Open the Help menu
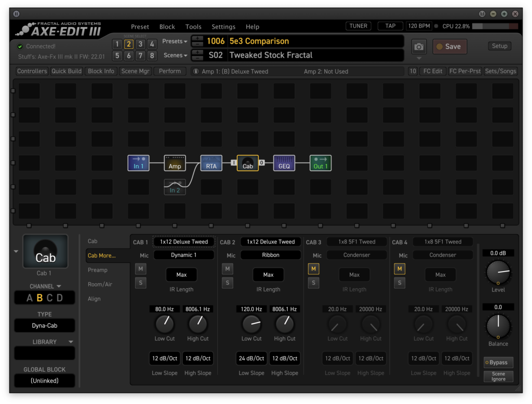 252,27
